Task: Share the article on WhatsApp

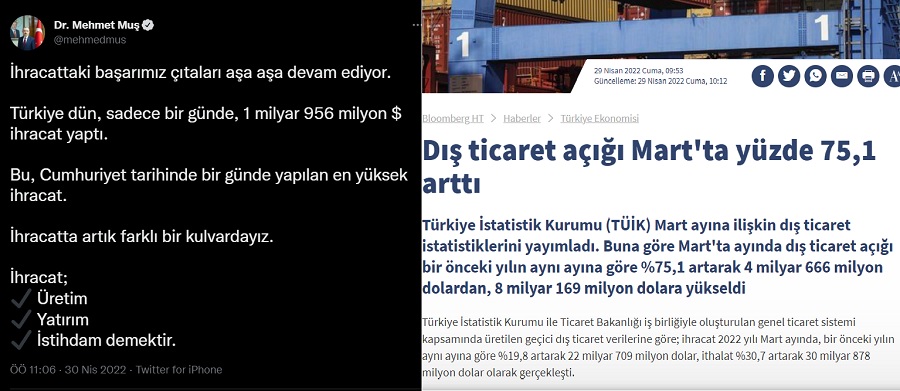Action: coord(816,76)
